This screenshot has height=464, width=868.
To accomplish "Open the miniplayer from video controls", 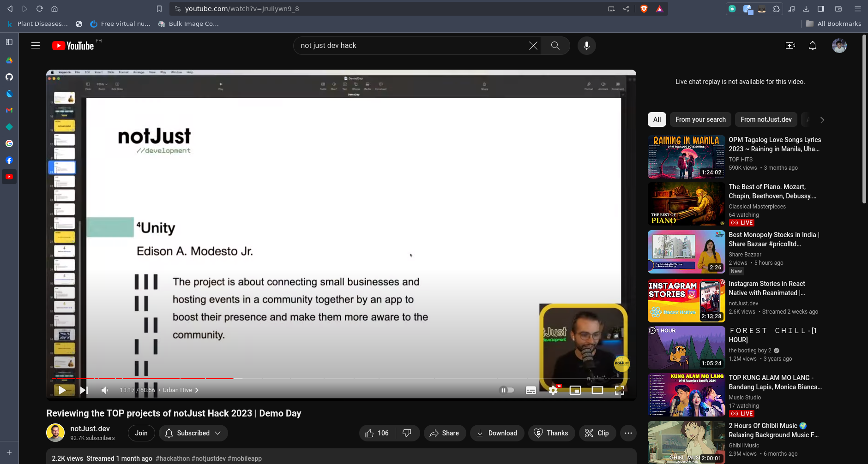I will [575, 390].
